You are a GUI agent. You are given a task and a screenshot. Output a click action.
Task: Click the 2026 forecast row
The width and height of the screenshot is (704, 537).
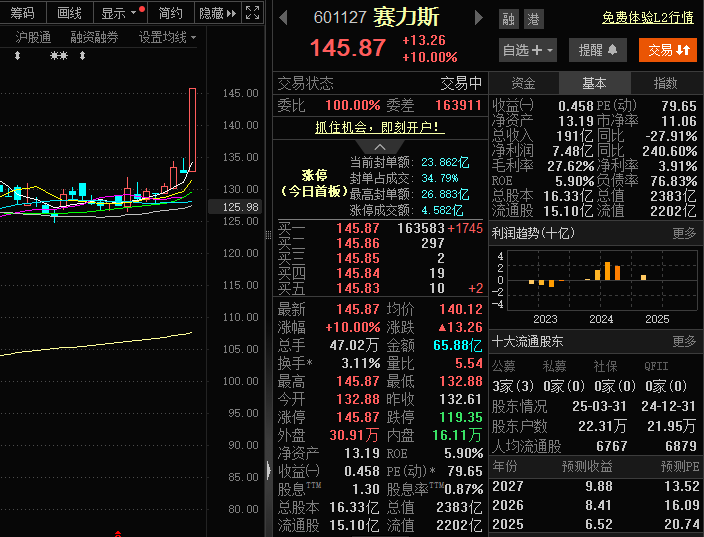(x=595, y=505)
